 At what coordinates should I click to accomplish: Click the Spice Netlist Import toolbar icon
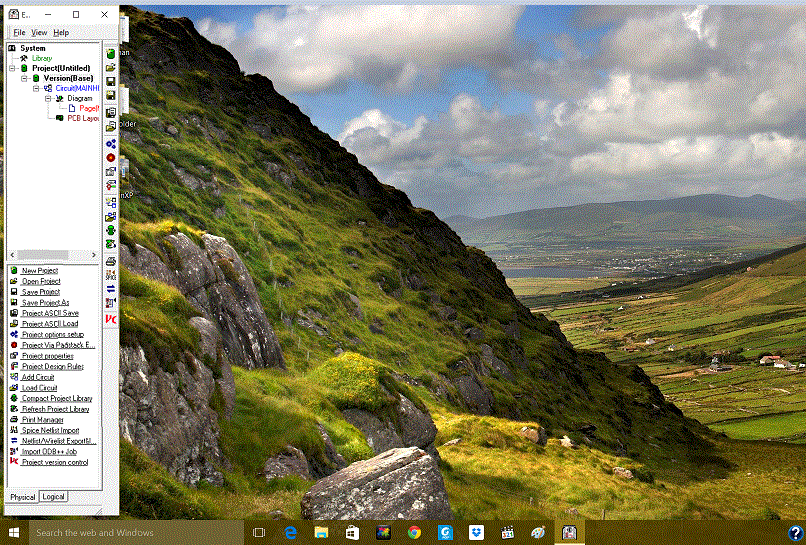pos(111,276)
